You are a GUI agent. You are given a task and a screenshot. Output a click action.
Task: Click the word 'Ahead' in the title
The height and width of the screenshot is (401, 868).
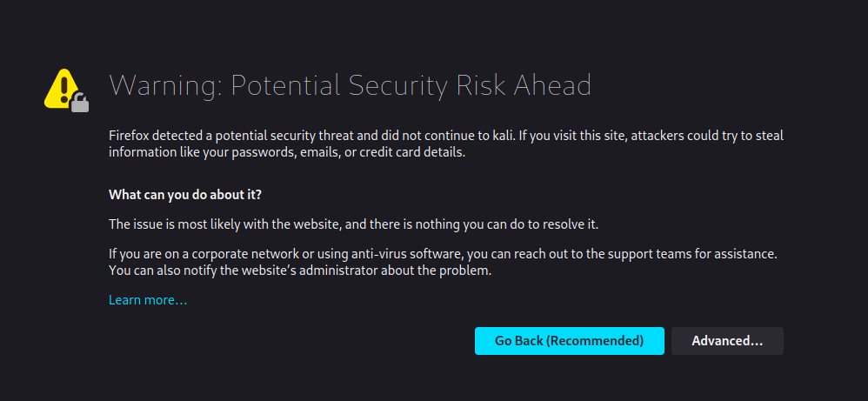click(x=552, y=85)
